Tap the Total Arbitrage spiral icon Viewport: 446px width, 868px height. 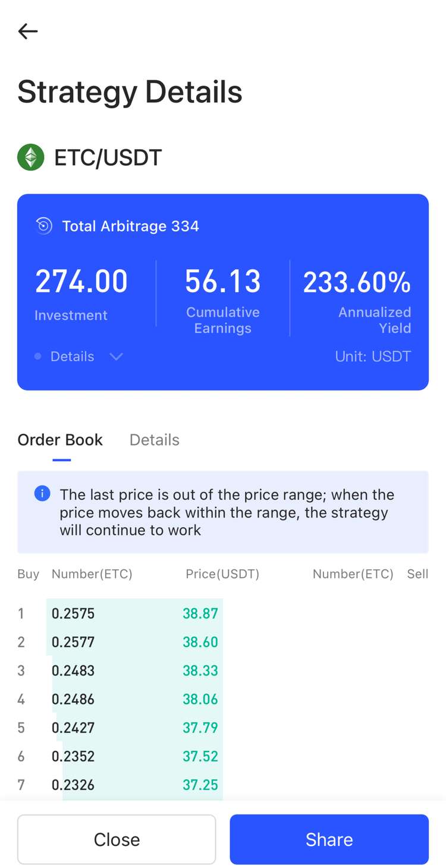coord(44,226)
